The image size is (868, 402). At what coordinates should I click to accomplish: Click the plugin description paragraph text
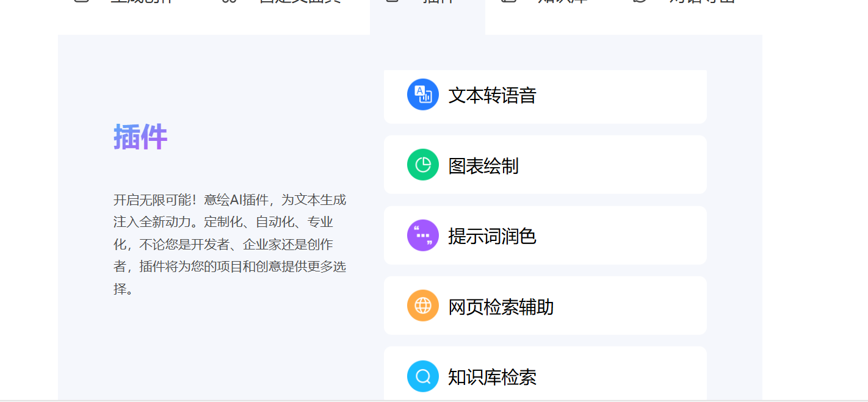tap(230, 243)
